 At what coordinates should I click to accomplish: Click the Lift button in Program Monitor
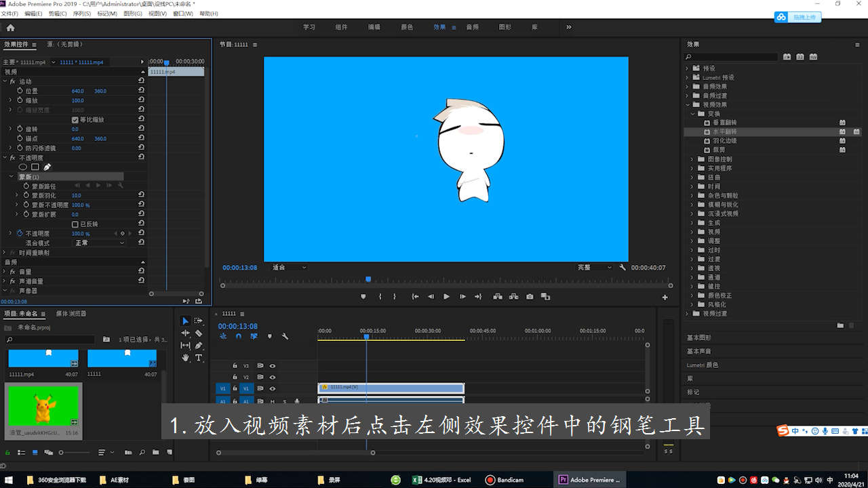498,296
